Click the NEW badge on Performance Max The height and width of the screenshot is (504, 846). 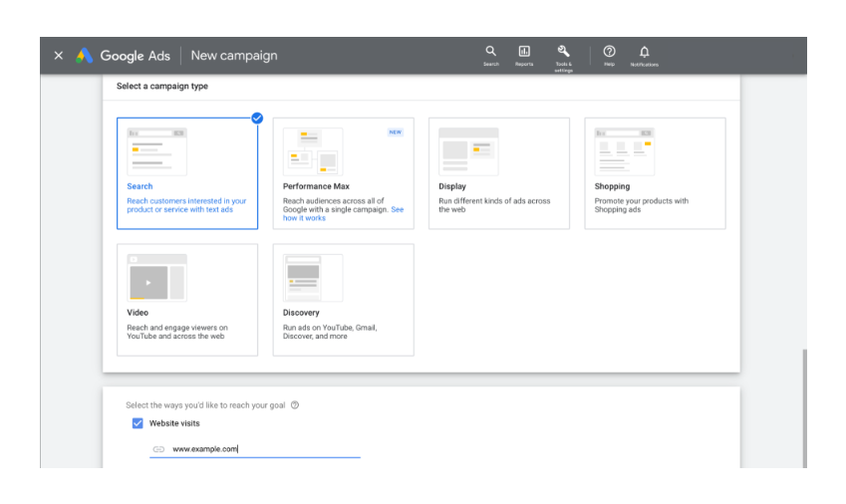tap(396, 132)
